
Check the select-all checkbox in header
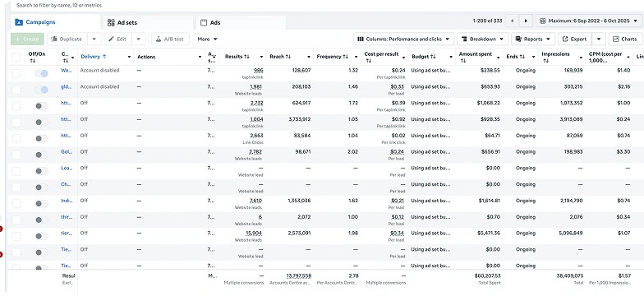pos(16,57)
